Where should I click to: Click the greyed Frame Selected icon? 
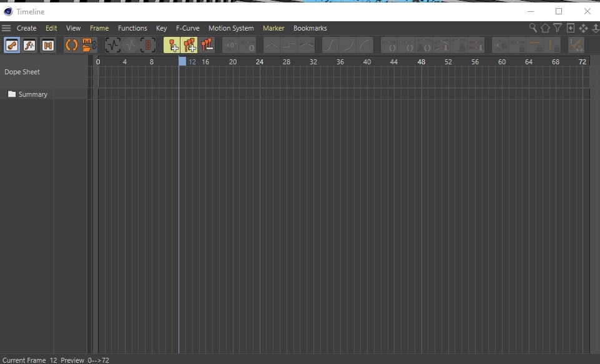tap(130, 45)
